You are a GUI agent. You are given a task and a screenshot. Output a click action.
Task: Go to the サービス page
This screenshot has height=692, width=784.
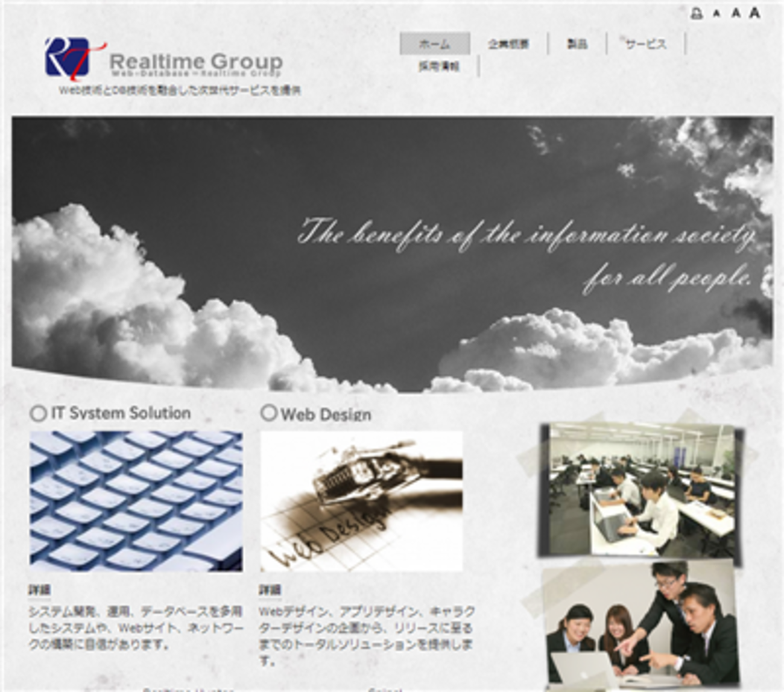point(646,43)
